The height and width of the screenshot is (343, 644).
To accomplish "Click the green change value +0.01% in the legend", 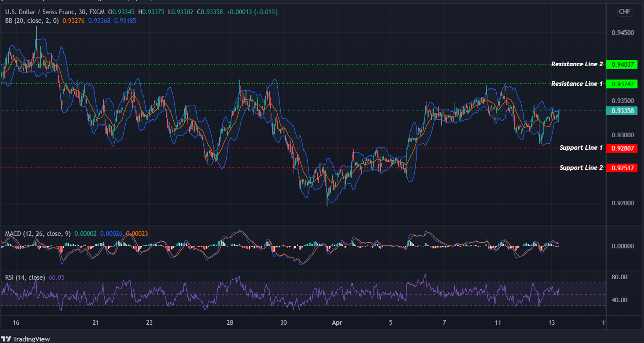I will 265,11.
